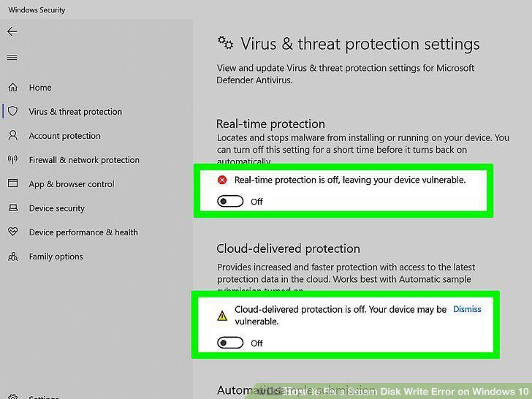This screenshot has height=399, width=532.
Task: Click the yellow warning triangle icon
Action: coord(222,316)
